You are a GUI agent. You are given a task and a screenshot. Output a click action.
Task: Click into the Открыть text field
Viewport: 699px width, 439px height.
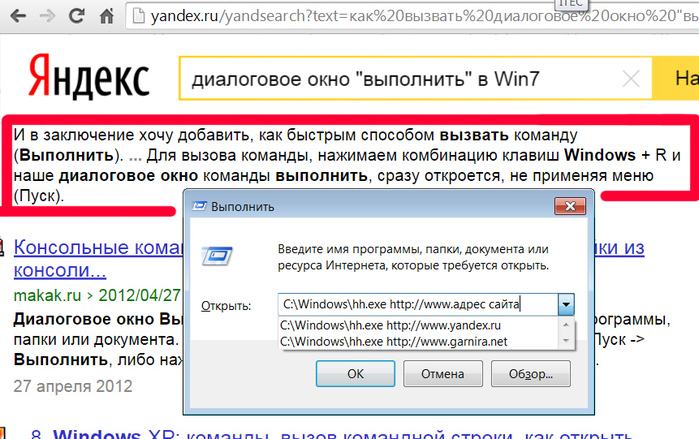click(x=418, y=304)
